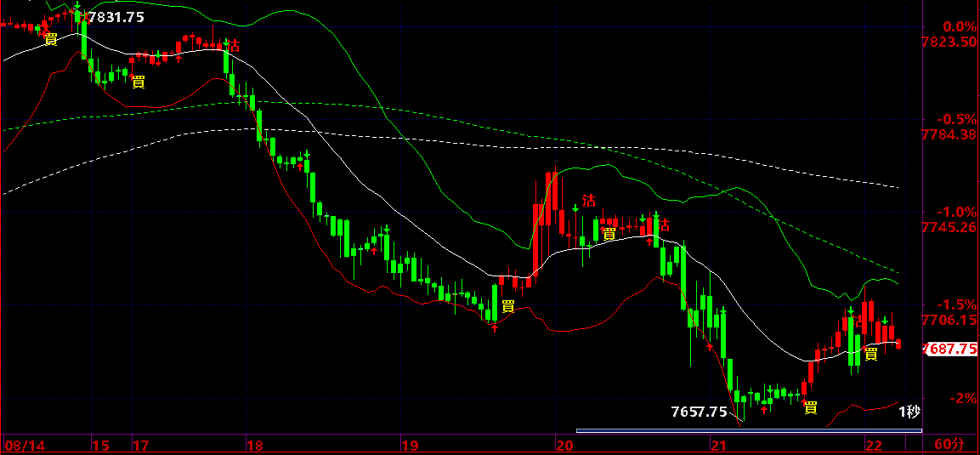980x455 pixels.
Task: Click the -0.5% axis label
Action: click(x=955, y=119)
